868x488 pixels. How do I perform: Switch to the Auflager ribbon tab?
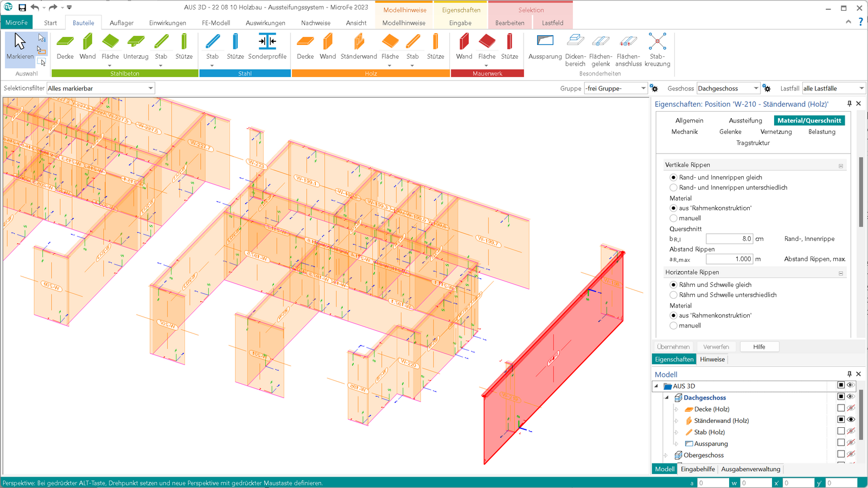(x=122, y=23)
